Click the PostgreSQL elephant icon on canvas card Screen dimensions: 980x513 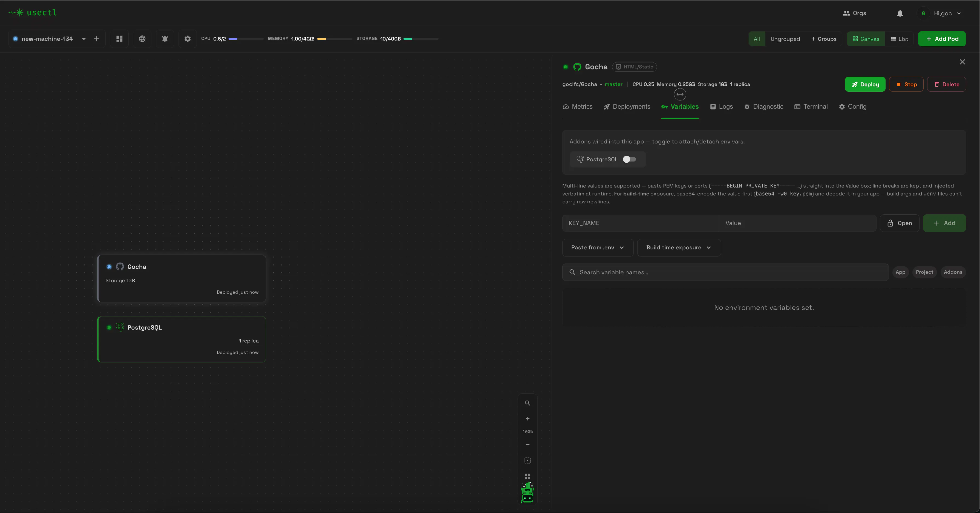[120, 327]
